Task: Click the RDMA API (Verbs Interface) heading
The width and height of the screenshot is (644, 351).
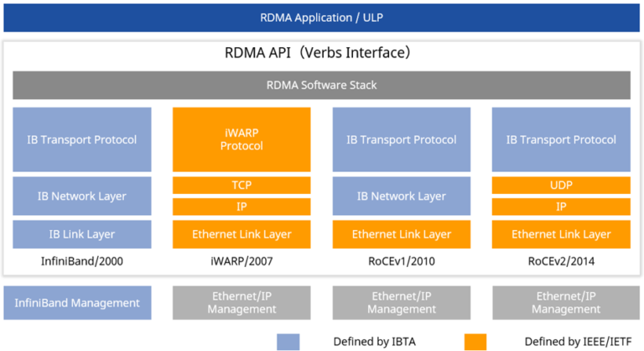Action: point(321,53)
